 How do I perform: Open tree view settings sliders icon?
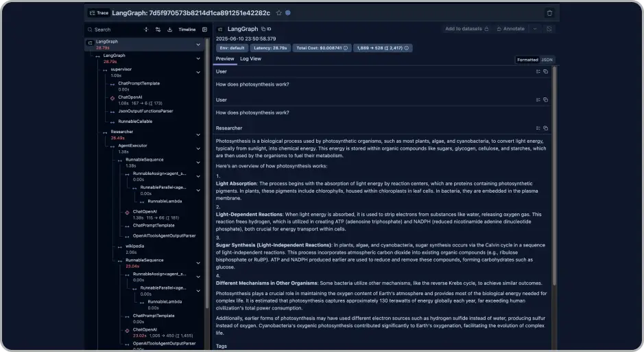(x=158, y=30)
